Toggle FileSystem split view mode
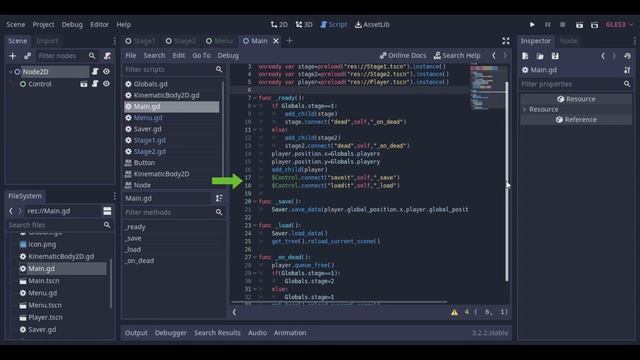 [x=107, y=211]
